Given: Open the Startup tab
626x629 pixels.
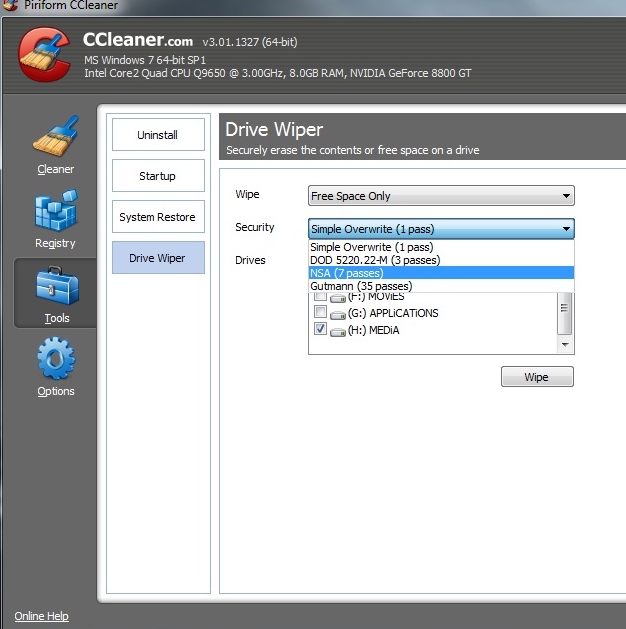Looking at the screenshot, I should (158, 176).
